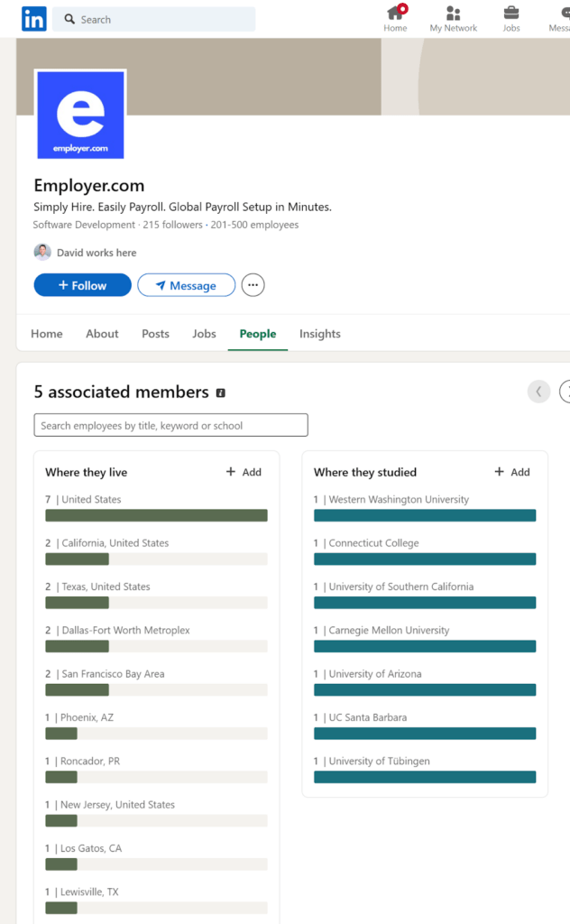Click employee search by title field
Viewport: 570px width, 924px height.
coord(170,425)
